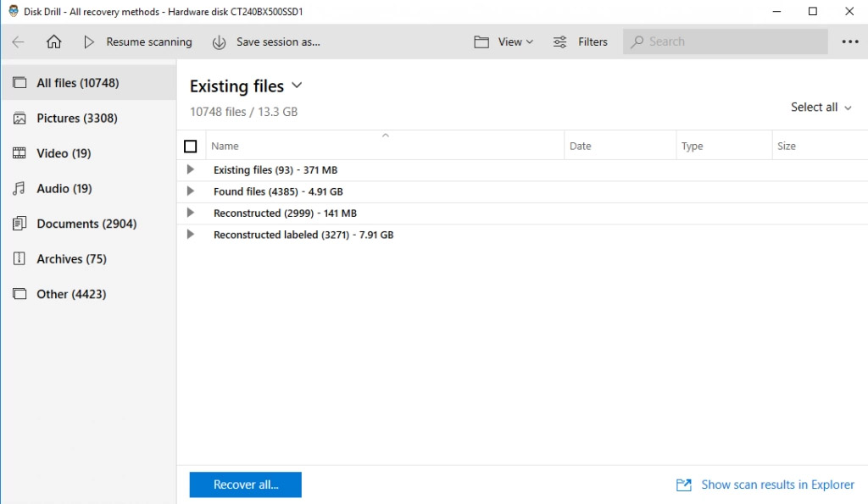Click the Recover all... button
This screenshot has width=868, height=504.
pos(246,485)
